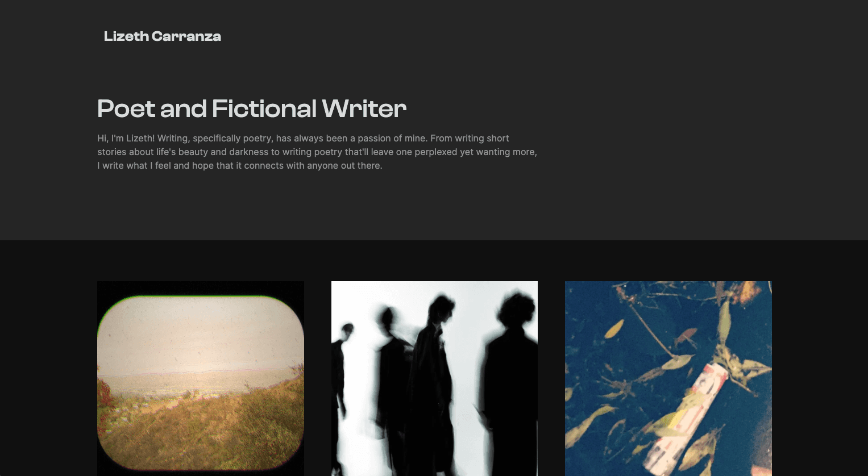The width and height of the screenshot is (868, 476).
Task: Click the Poet and Fictional Writer heading
Action: click(252, 108)
